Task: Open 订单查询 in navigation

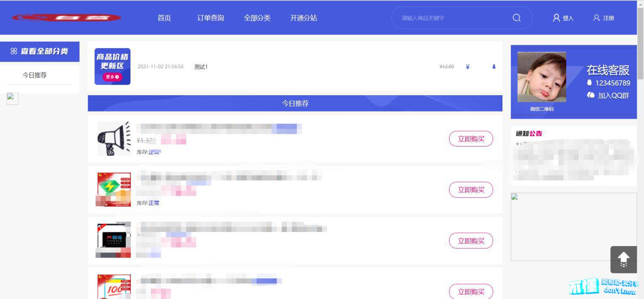Action: click(x=210, y=18)
